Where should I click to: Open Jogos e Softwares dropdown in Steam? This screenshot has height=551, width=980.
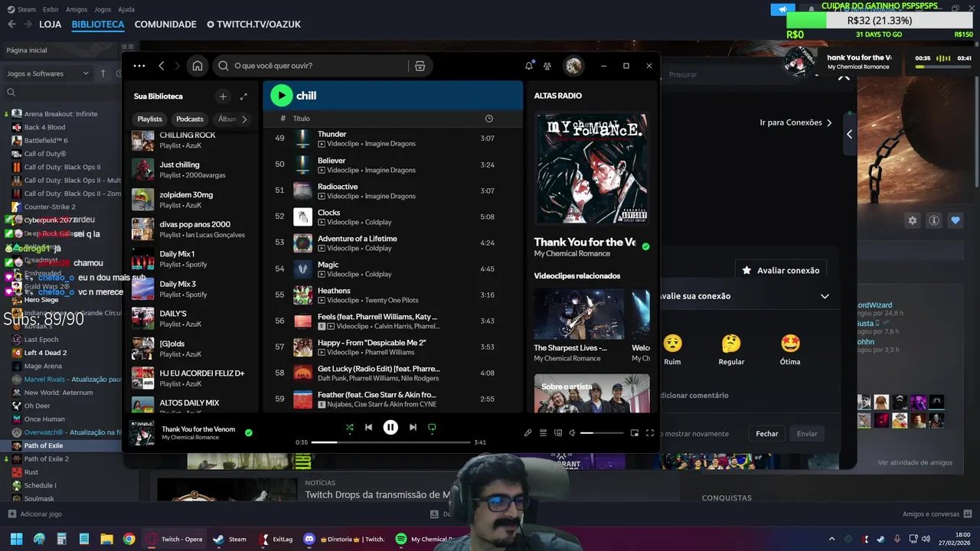[48, 73]
